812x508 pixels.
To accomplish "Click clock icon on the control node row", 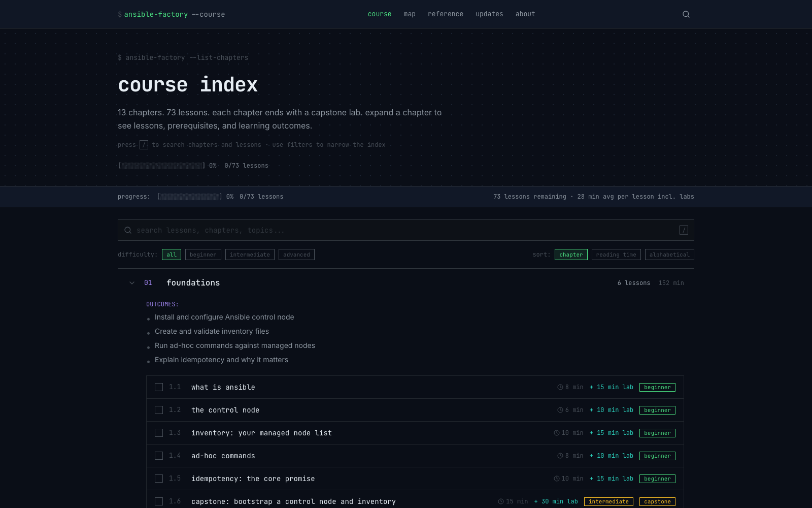I will [x=560, y=410].
